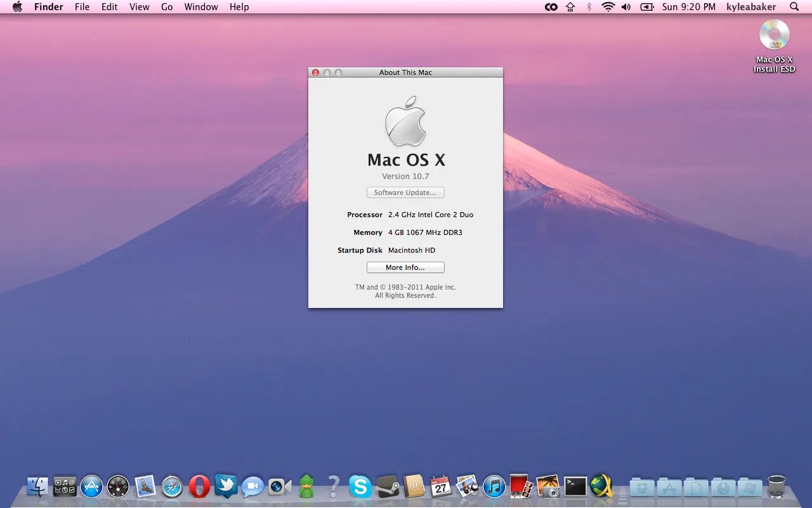Open the Edit menu
The height and width of the screenshot is (508, 812).
[x=110, y=7]
